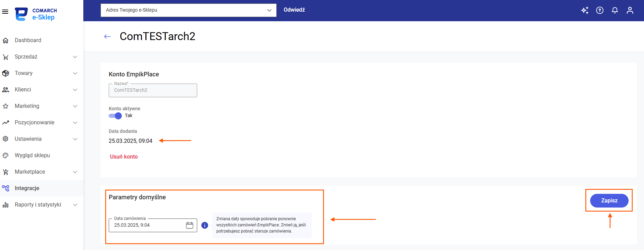Click the Data zamówienia date field
Screen dimensions: 644x250
click(x=153, y=225)
